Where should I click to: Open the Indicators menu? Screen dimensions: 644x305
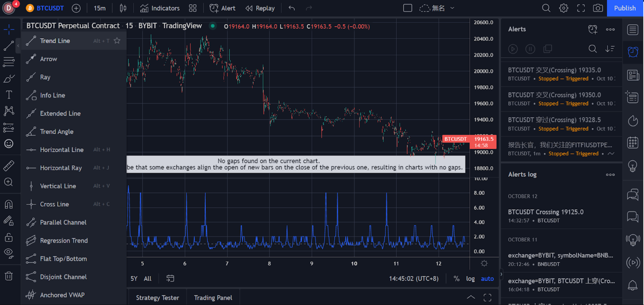click(160, 8)
